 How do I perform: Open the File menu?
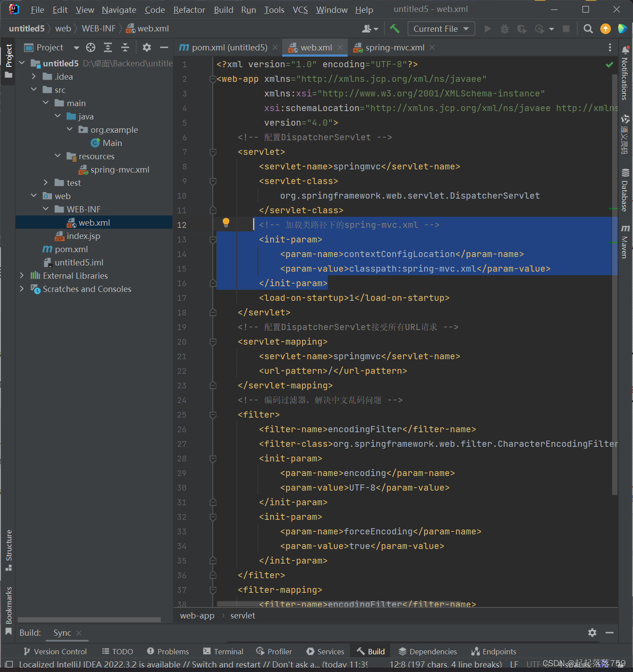(x=37, y=10)
